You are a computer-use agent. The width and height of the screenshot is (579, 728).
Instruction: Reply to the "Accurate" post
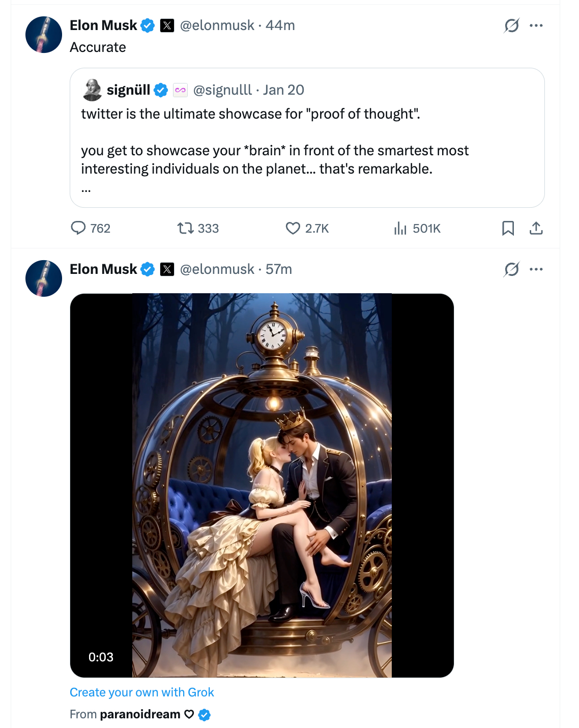[78, 228]
